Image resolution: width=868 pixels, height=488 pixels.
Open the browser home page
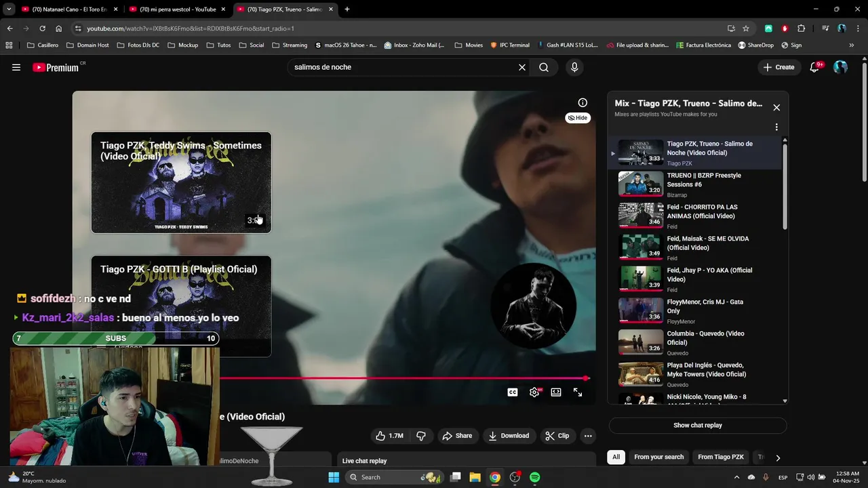pyautogui.click(x=58, y=28)
